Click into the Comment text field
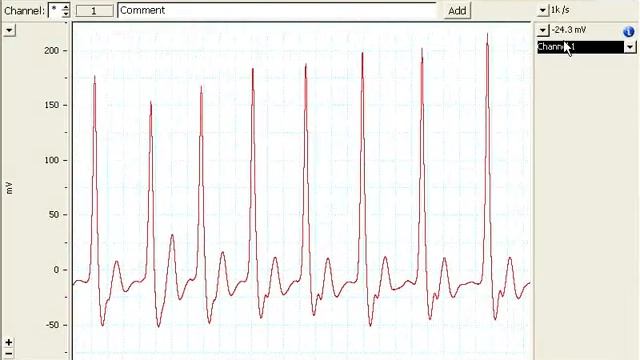This screenshot has height=360, width=640. point(277,10)
